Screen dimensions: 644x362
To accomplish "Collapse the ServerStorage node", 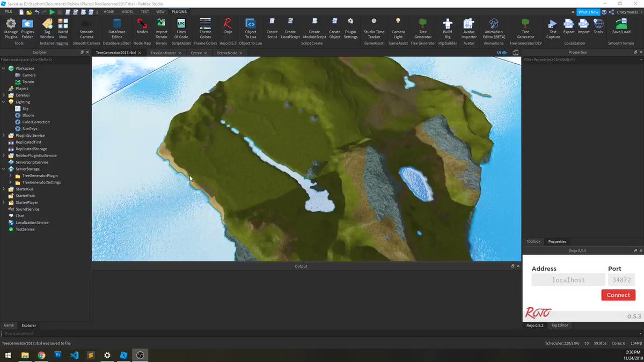I will (x=4, y=169).
